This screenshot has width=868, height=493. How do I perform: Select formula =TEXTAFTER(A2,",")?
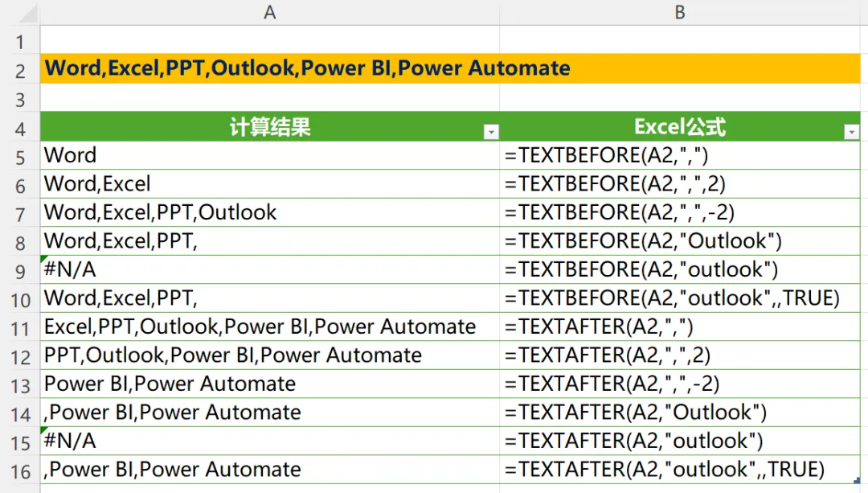(x=680, y=327)
